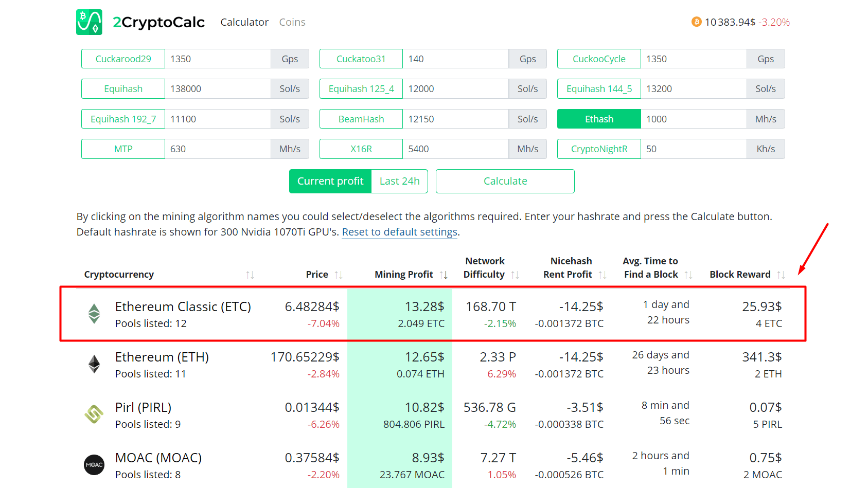
Task: Click the Ethash hashrate input field
Action: [x=693, y=119]
